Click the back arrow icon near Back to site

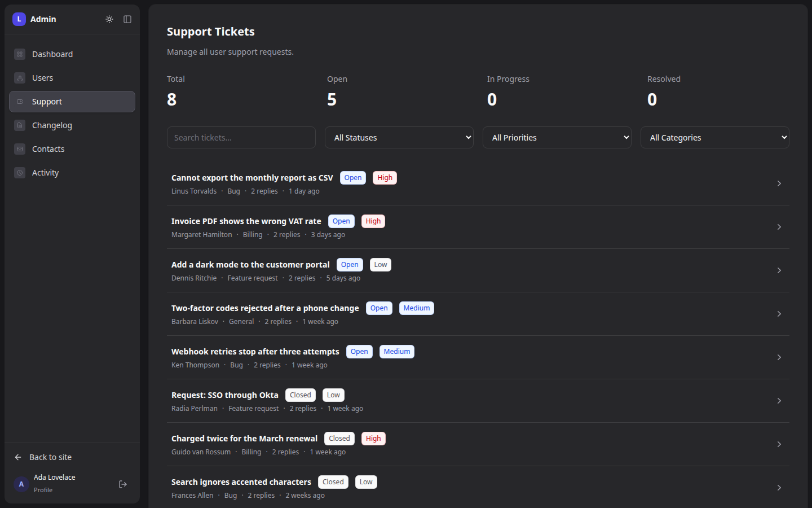(x=18, y=457)
